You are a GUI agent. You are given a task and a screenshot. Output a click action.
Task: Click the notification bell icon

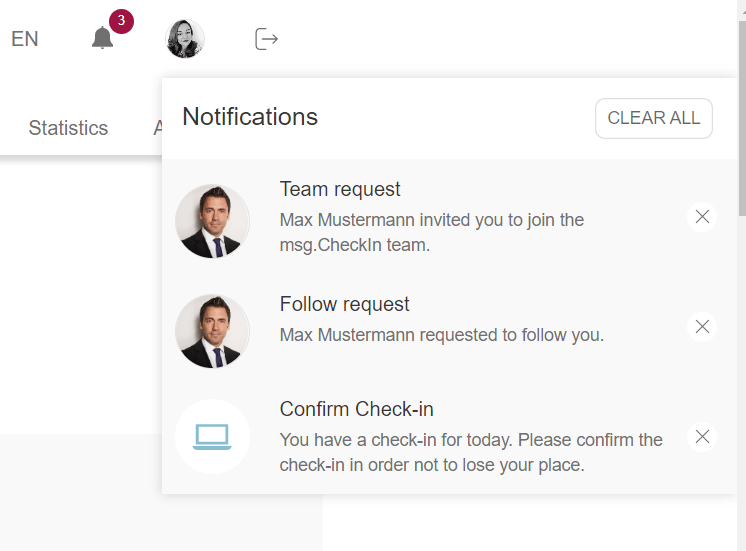tap(102, 39)
